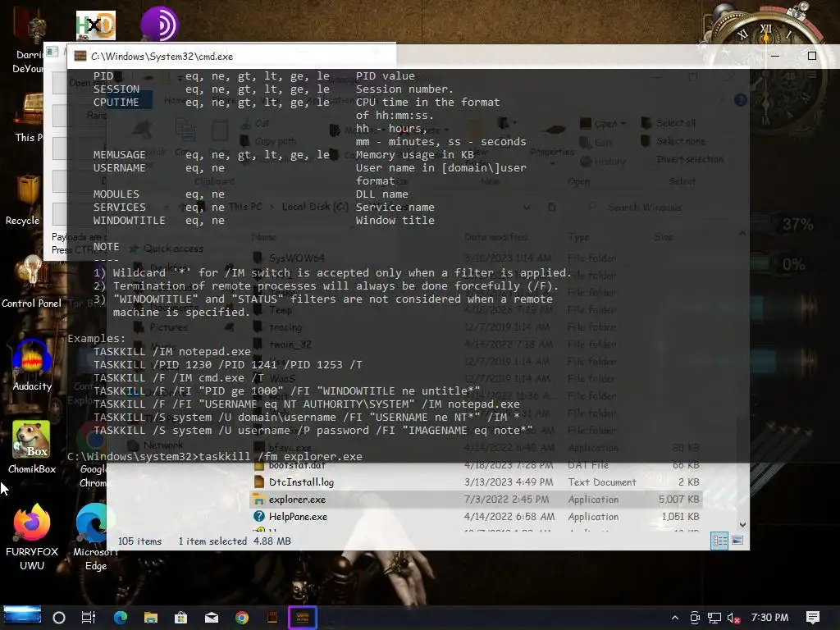Open Task View in the taskbar
Screen dimensions: 840x630
tap(89, 618)
